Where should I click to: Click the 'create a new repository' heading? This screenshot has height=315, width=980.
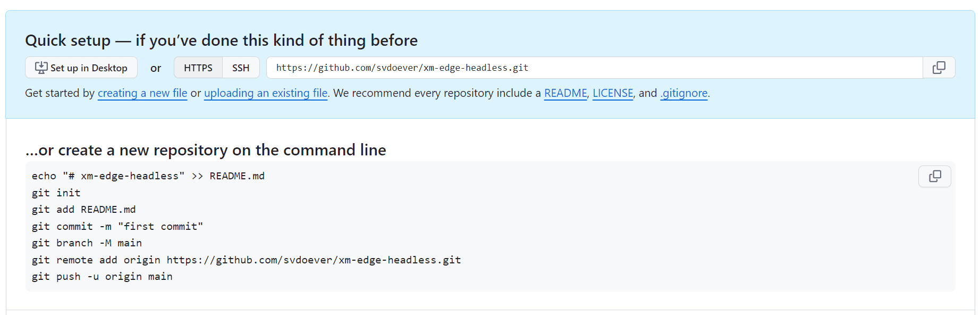click(206, 150)
